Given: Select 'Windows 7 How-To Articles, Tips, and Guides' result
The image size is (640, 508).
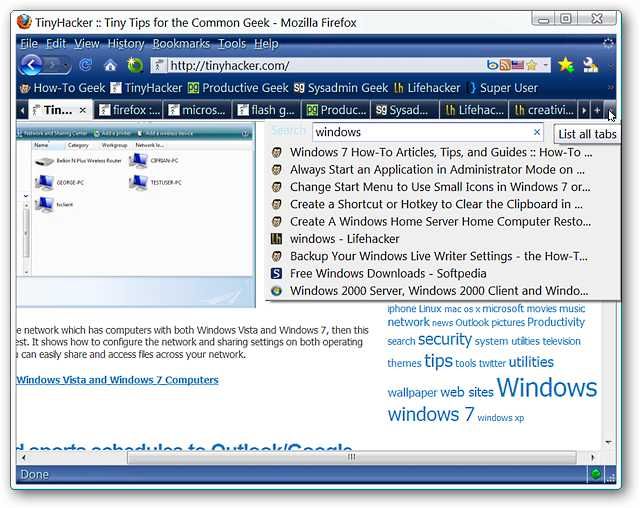Looking at the screenshot, I should (442, 152).
